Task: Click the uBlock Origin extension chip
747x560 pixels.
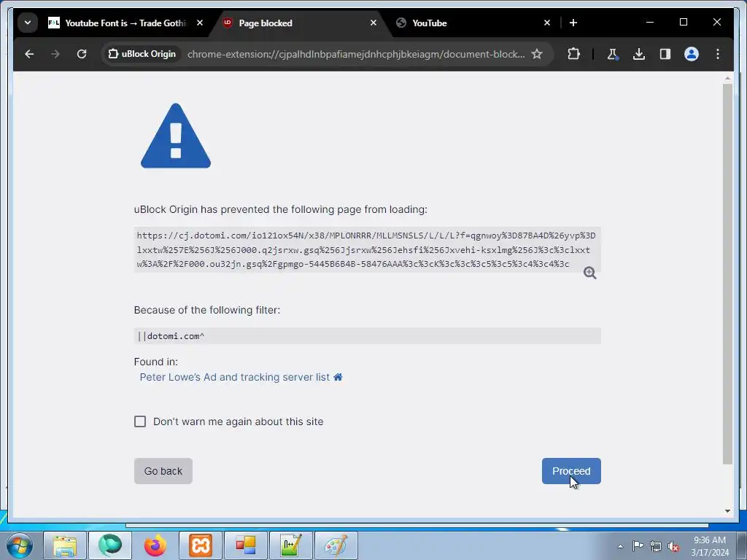Action: click(x=142, y=54)
